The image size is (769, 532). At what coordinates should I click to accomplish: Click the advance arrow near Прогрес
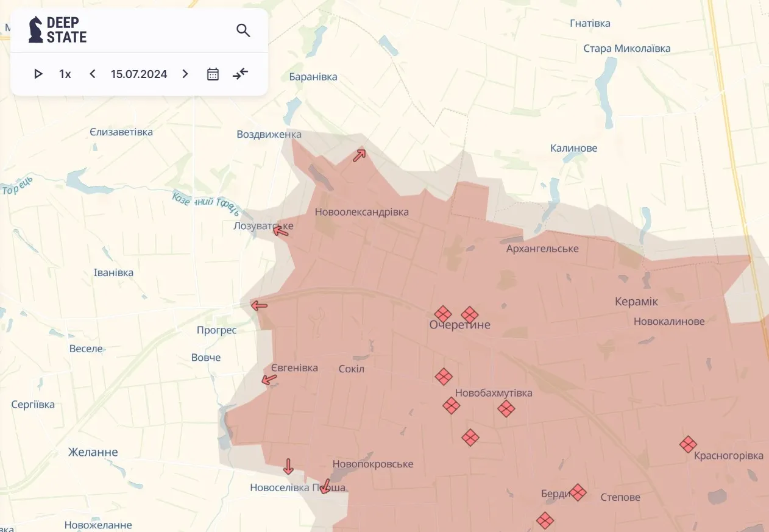(259, 305)
